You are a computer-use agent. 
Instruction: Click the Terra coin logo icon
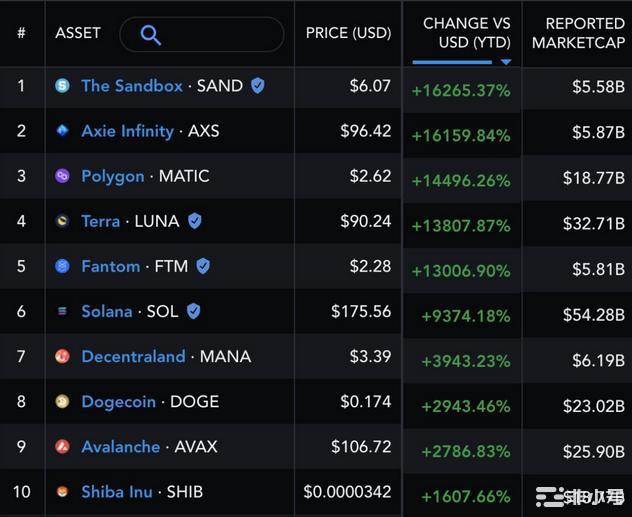point(62,221)
